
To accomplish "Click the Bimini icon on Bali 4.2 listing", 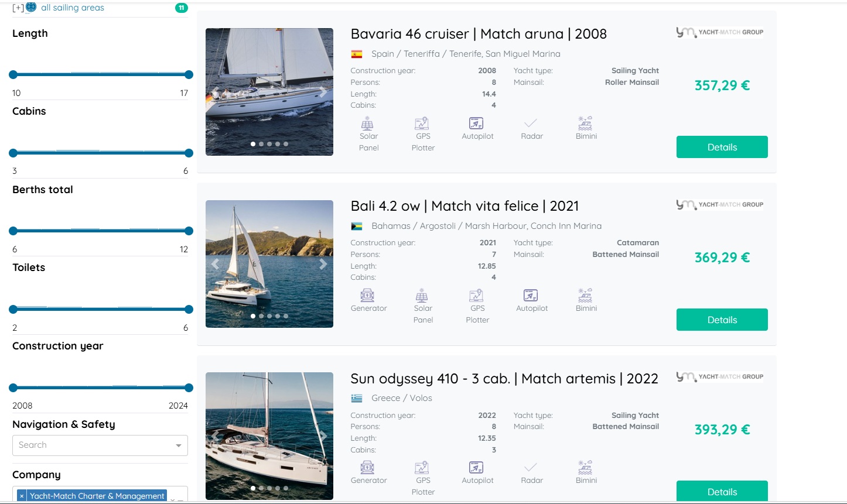I will tap(585, 296).
